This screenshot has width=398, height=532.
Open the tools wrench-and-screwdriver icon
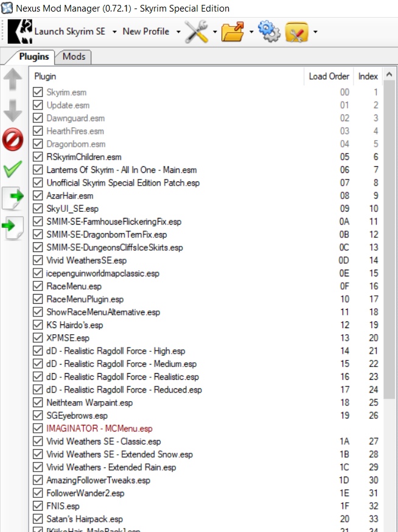click(x=197, y=32)
